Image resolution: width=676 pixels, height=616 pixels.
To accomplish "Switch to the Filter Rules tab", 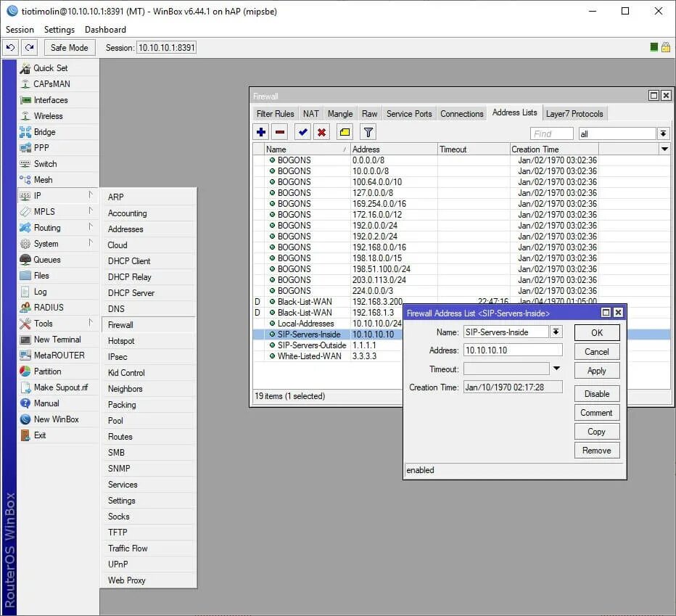I will [x=275, y=113].
